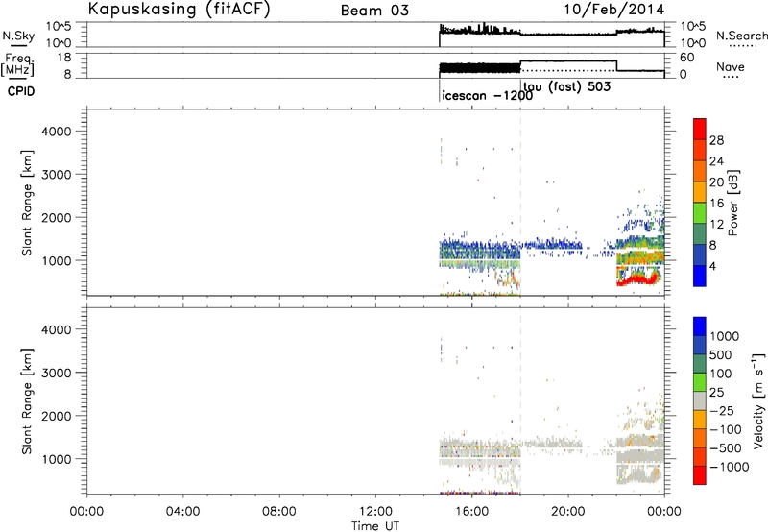Screen dimensions: 768x532
Task: Click the 'Nave' legend label
Action: point(730,66)
